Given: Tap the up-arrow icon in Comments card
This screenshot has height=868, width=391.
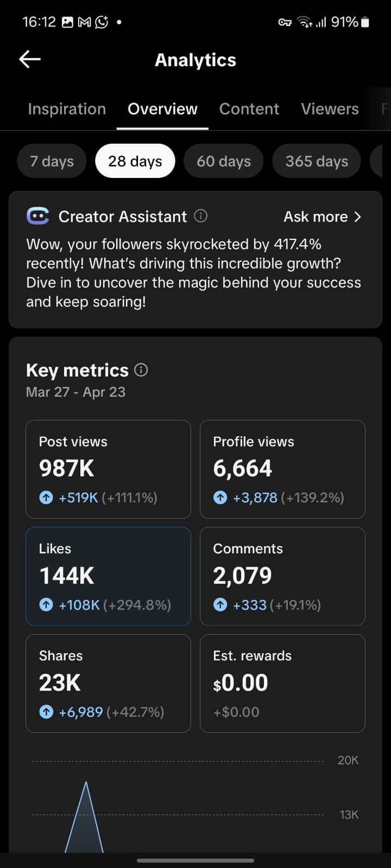Looking at the screenshot, I should [220, 605].
